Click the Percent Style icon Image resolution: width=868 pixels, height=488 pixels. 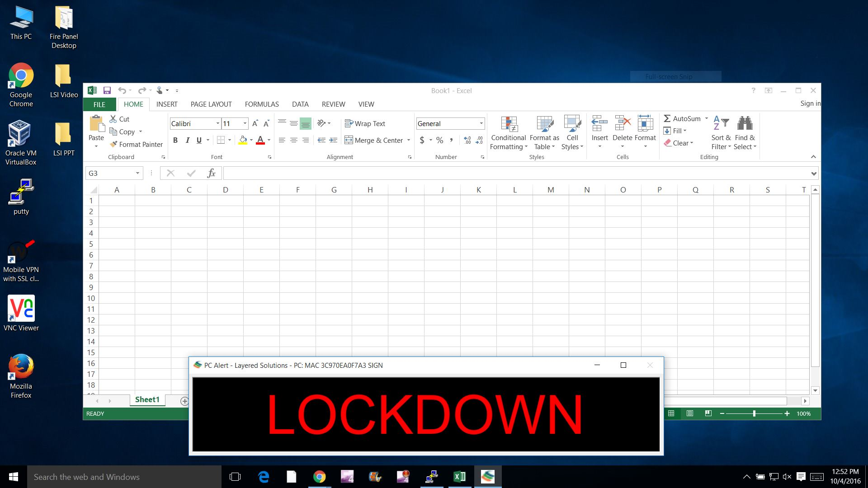(x=439, y=141)
